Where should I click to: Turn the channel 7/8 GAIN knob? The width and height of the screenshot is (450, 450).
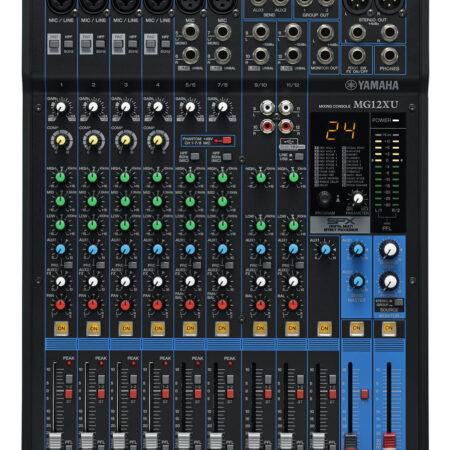(223, 107)
